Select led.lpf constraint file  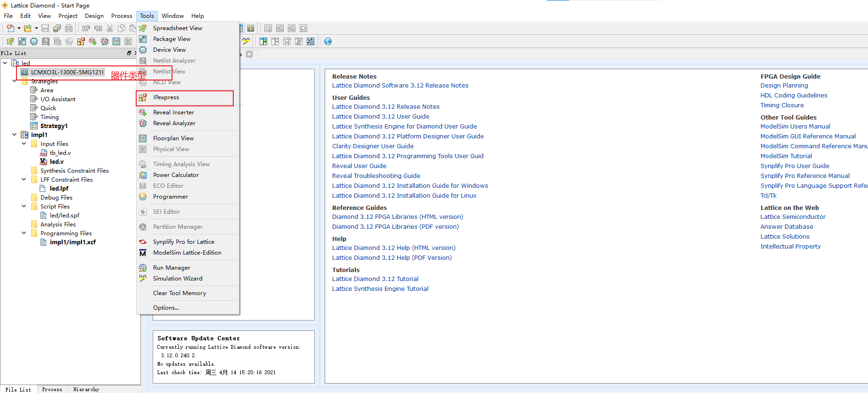pyautogui.click(x=59, y=188)
